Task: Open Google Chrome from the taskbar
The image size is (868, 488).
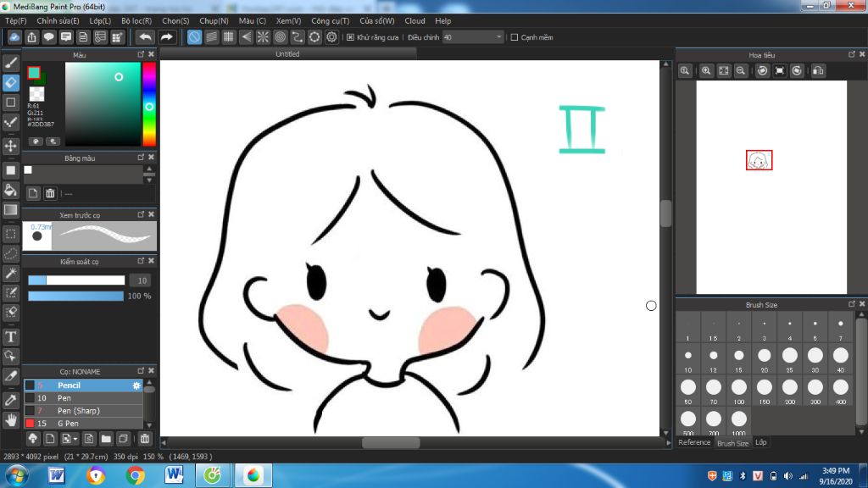Action: pyautogui.click(x=135, y=475)
